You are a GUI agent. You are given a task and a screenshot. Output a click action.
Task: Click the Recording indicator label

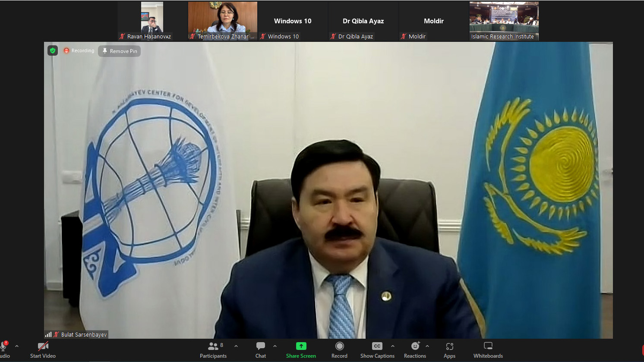pos(79,50)
